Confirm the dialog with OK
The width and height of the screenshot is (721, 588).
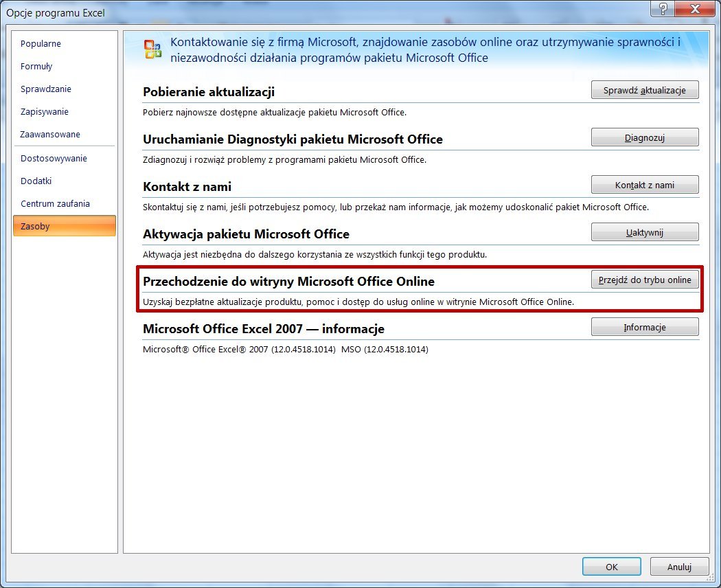coord(612,567)
